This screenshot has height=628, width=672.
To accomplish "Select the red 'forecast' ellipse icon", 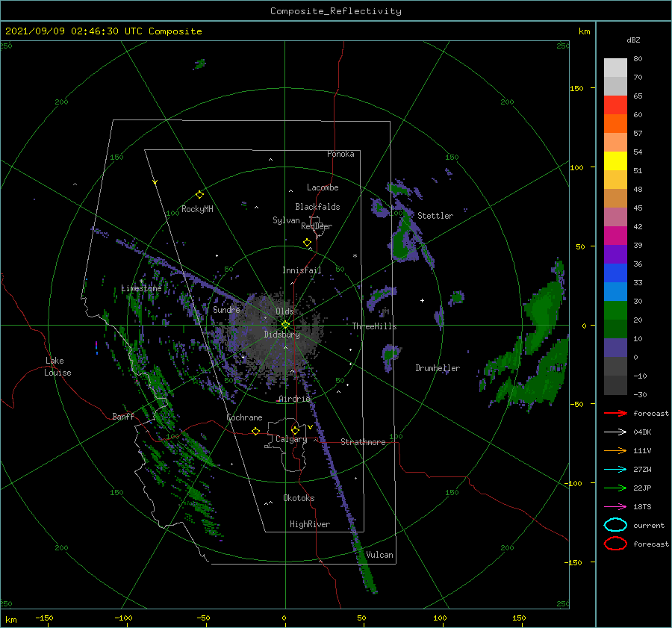I will [615, 544].
